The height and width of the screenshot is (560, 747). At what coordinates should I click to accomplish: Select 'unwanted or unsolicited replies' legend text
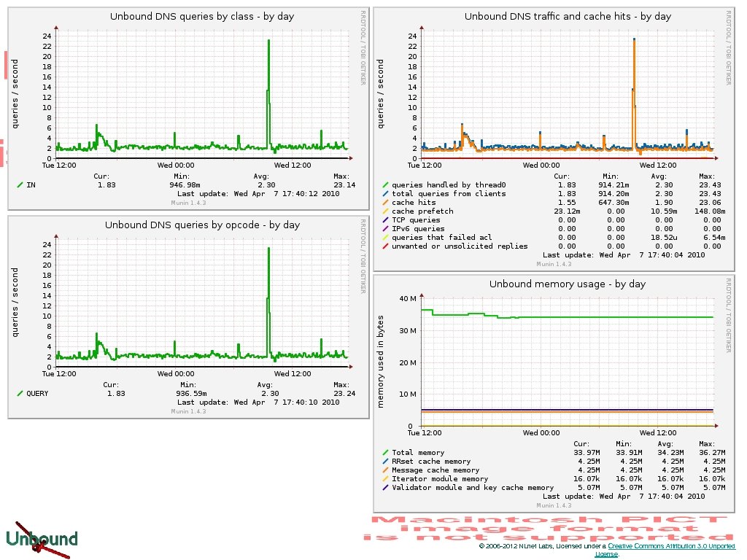(460, 246)
